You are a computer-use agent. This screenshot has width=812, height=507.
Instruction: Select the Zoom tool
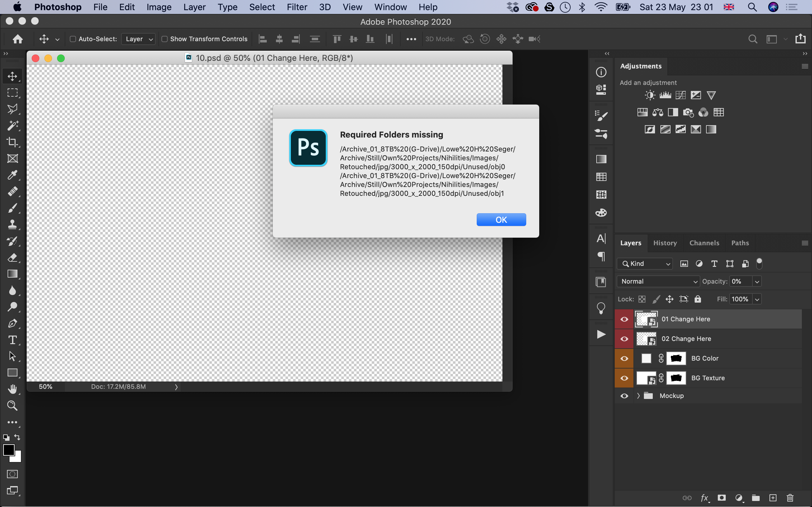12,405
